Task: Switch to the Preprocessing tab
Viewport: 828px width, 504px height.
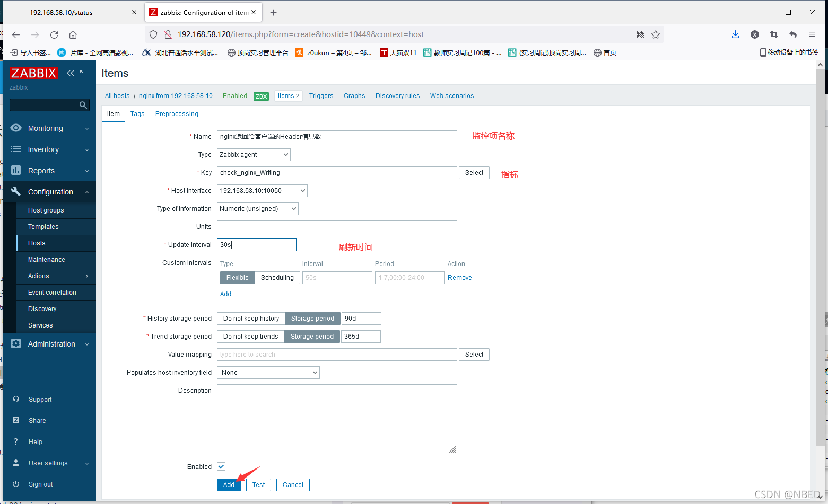Action: tap(177, 113)
